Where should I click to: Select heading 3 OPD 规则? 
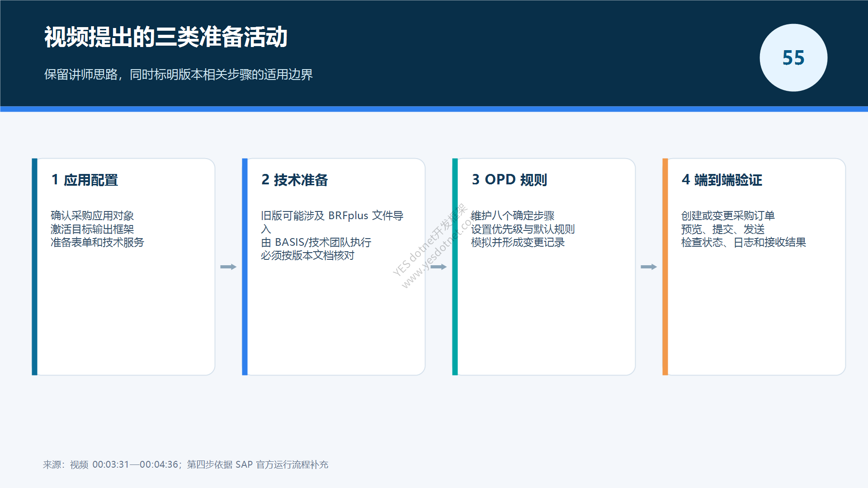pos(509,180)
